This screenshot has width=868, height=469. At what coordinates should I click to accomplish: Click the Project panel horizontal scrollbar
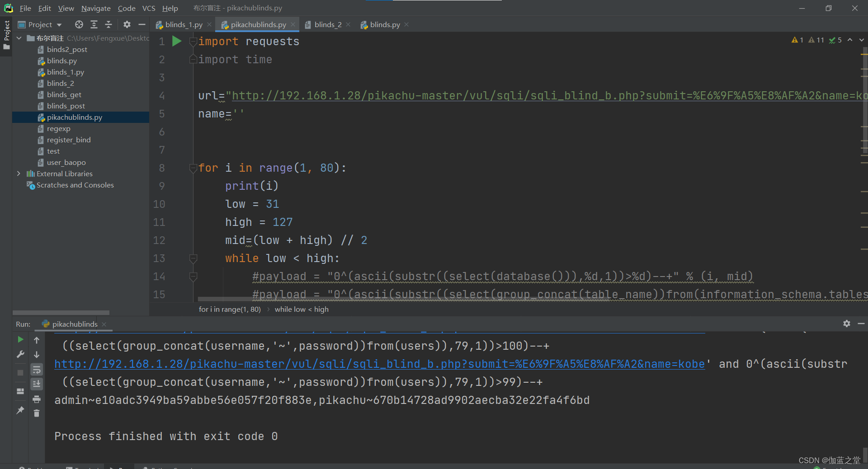pos(61,312)
